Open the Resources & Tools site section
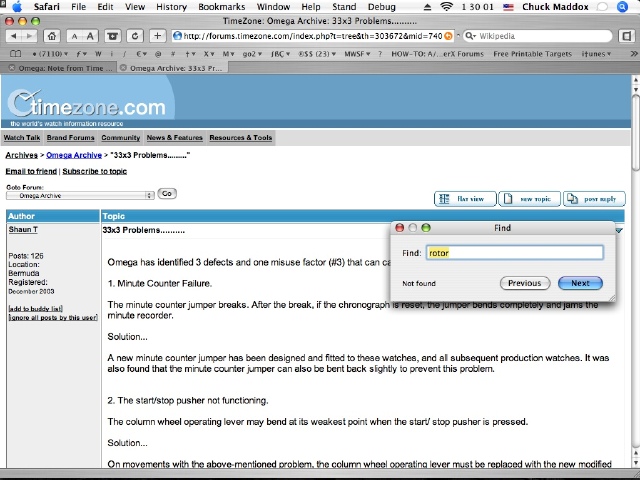Image resolution: width=640 pixels, height=480 pixels. click(x=241, y=138)
